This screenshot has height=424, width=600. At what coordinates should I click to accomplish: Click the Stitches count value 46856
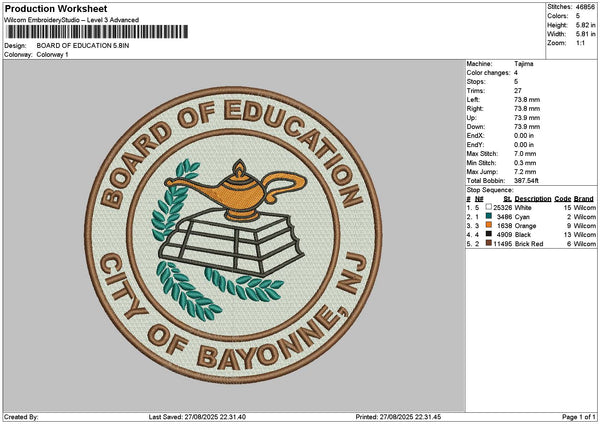coord(586,6)
